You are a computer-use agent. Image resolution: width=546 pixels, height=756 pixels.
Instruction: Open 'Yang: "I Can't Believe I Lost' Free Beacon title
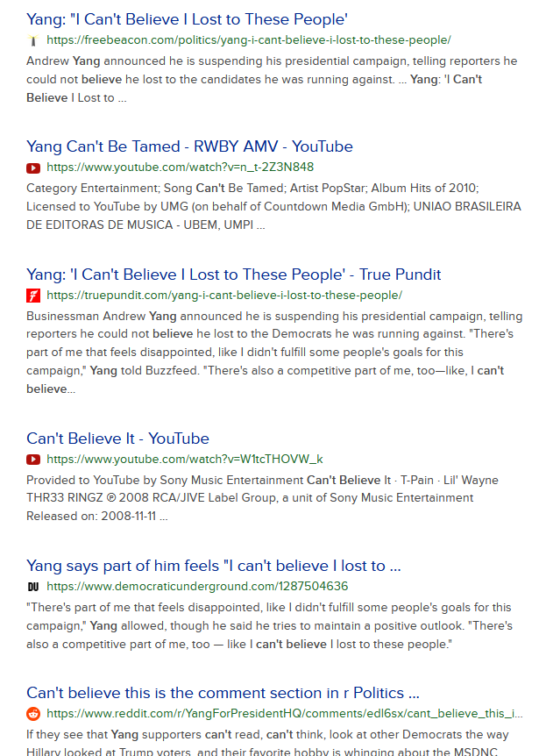[x=187, y=19]
